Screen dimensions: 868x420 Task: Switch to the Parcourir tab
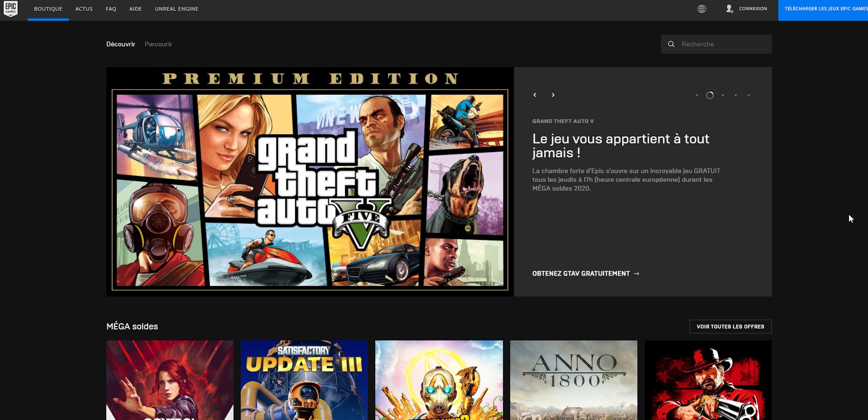pos(158,44)
